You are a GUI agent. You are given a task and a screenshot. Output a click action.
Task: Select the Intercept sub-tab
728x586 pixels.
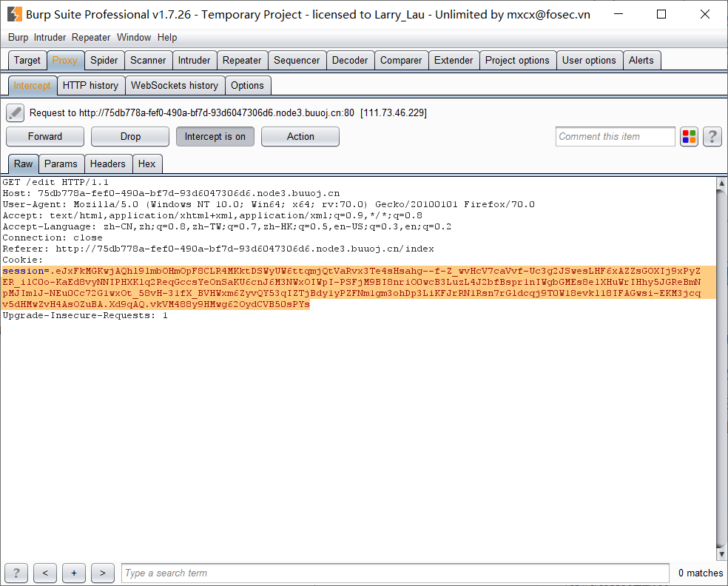(32, 85)
